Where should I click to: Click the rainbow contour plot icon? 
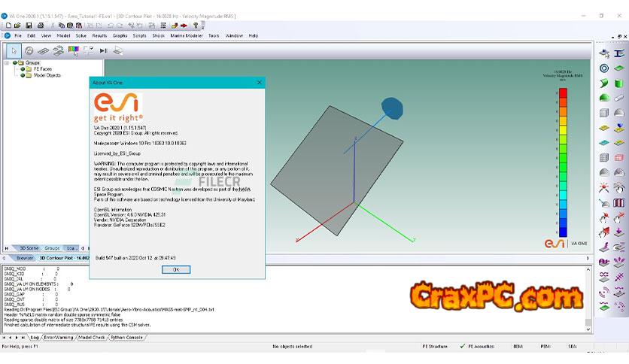pyautogui.click(x=74, y=50)
